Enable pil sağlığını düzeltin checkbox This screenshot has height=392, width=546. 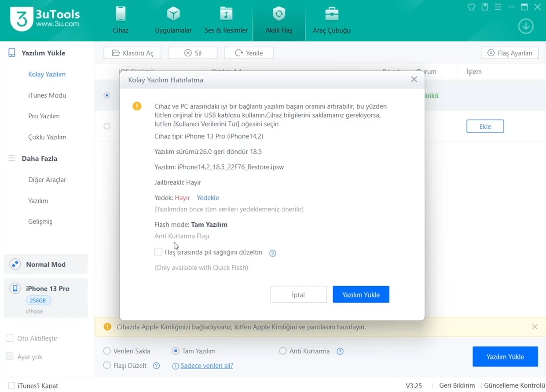click(x=158, y=252)
